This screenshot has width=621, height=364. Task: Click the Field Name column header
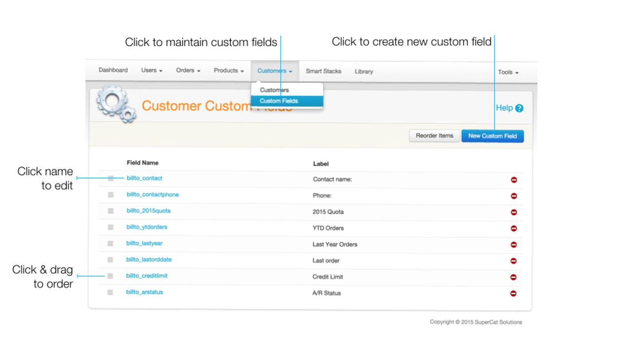(x=142, y=163)
